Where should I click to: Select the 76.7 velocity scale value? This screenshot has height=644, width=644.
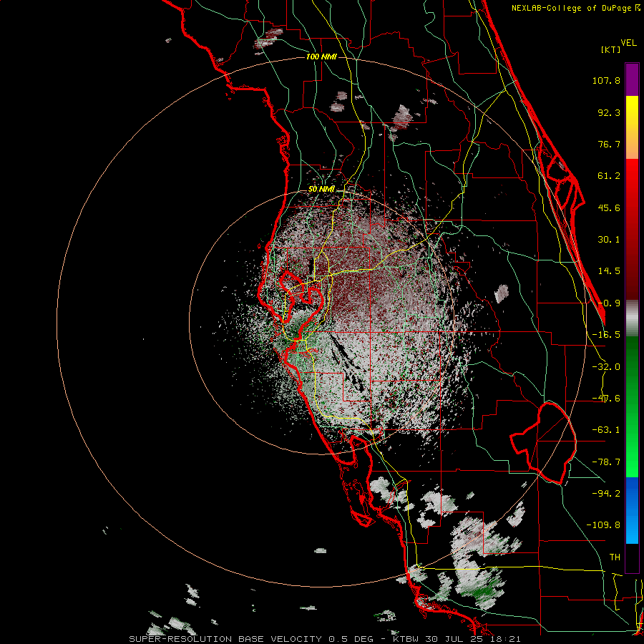[x=609, y=144]
